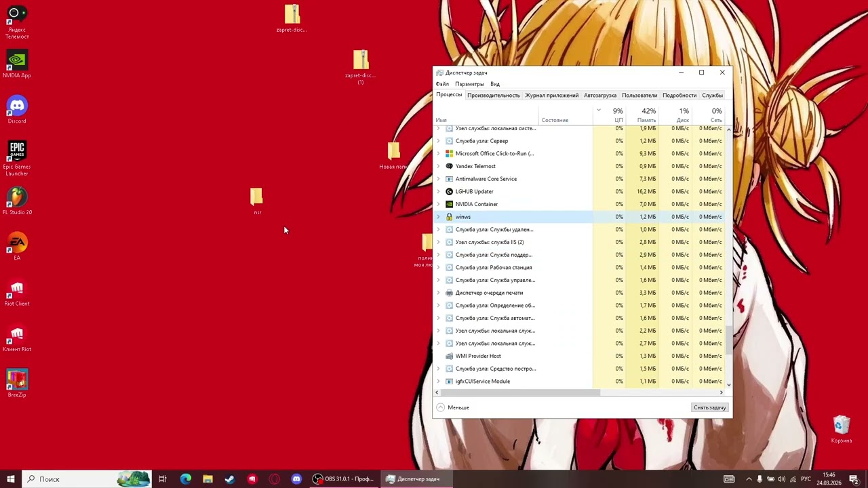Collapse Task Manager with Меньше button
This screenshot has width=868, height=488.
click(x=453, y=407)
